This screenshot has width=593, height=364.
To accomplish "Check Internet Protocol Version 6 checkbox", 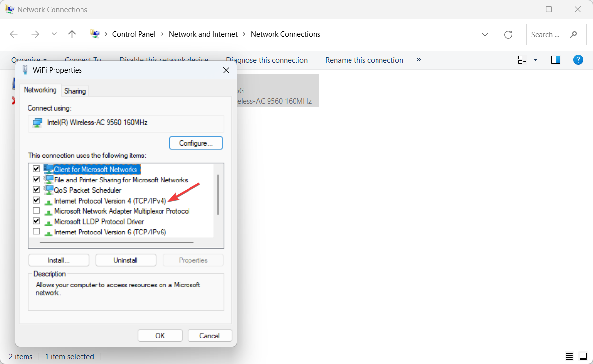I will pyautogui.click(x=36, y=232).
